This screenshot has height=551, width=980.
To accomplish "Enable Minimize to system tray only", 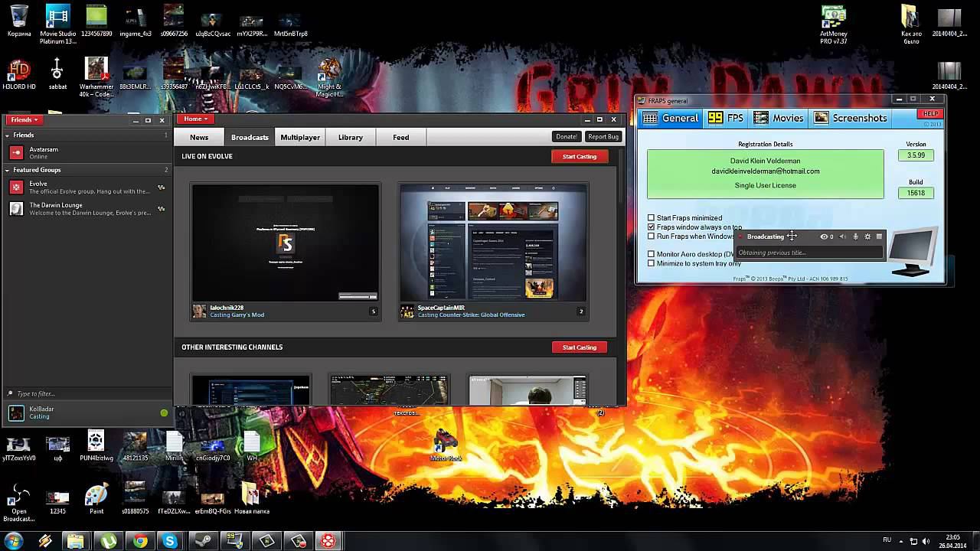I will point(652,263).
